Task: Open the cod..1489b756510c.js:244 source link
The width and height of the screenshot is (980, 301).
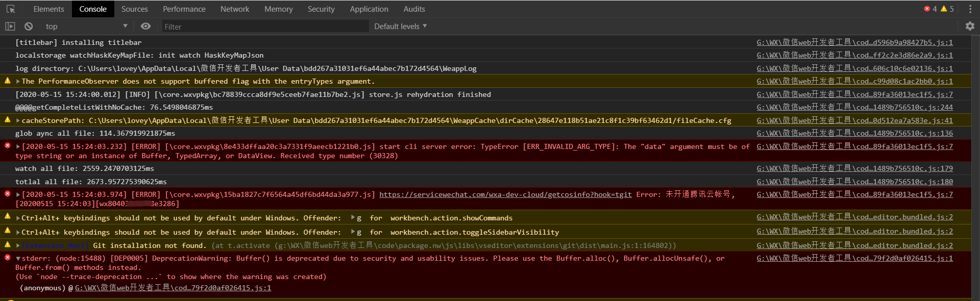Action: [854, 107]
